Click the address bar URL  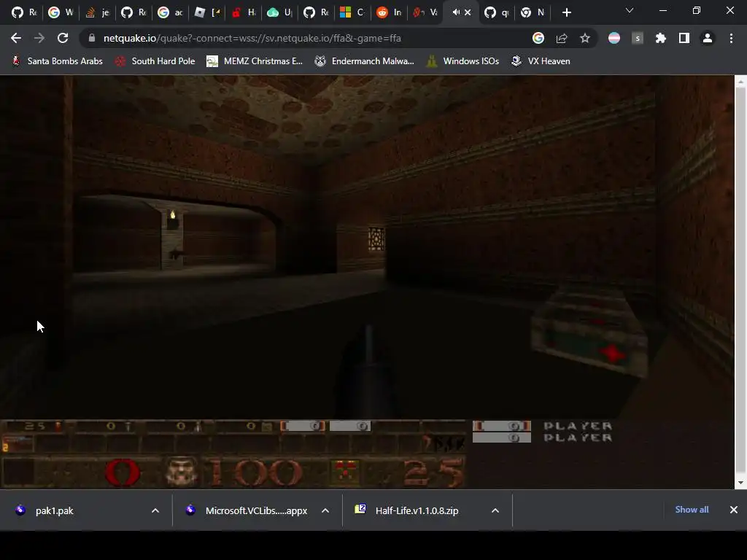pyautogui.click(x=252, y=38)
